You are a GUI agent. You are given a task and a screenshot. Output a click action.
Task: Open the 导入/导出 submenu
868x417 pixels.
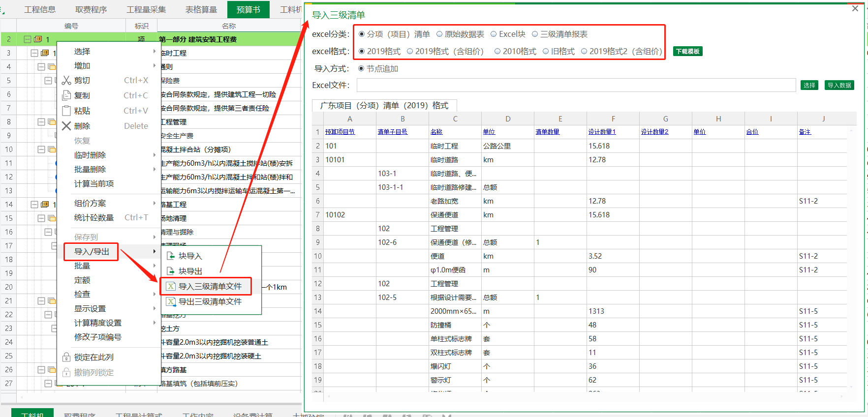(x=109, y=251)
